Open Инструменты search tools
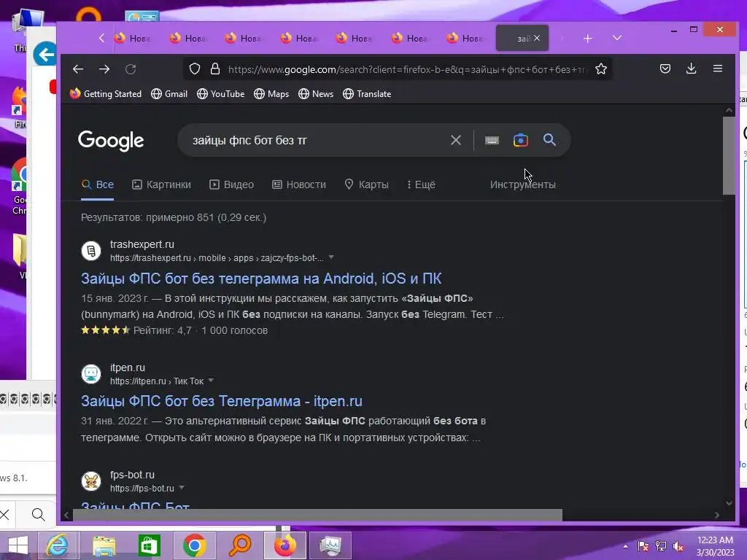 (x=522, y=184)
